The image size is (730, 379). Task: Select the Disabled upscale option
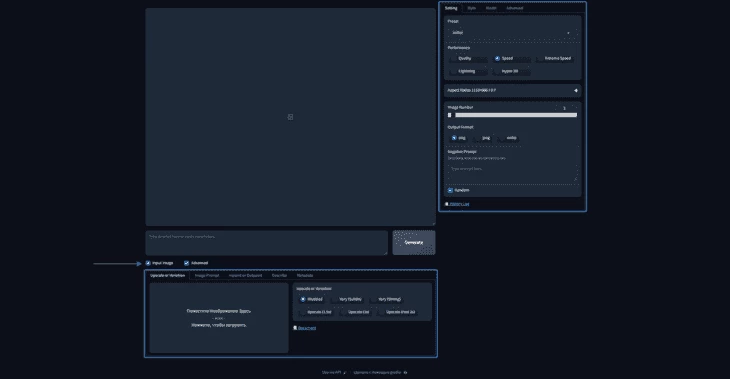[312, 299]
